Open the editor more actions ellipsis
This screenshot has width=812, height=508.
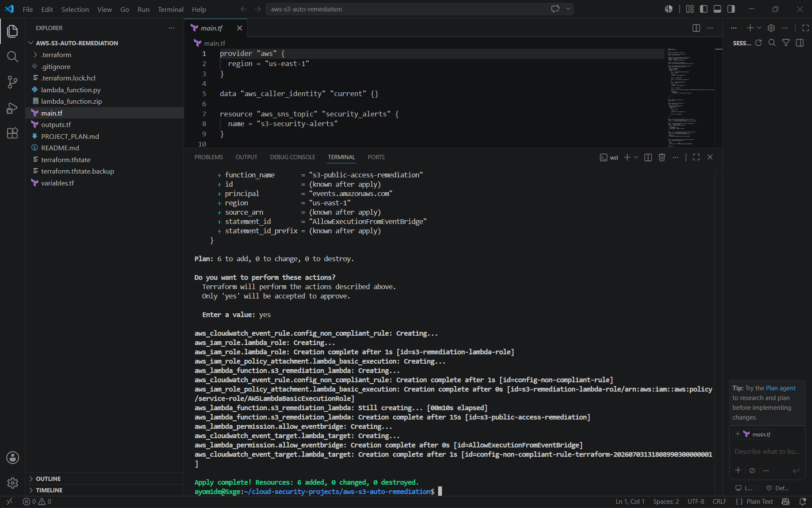[x=710, y=28]
